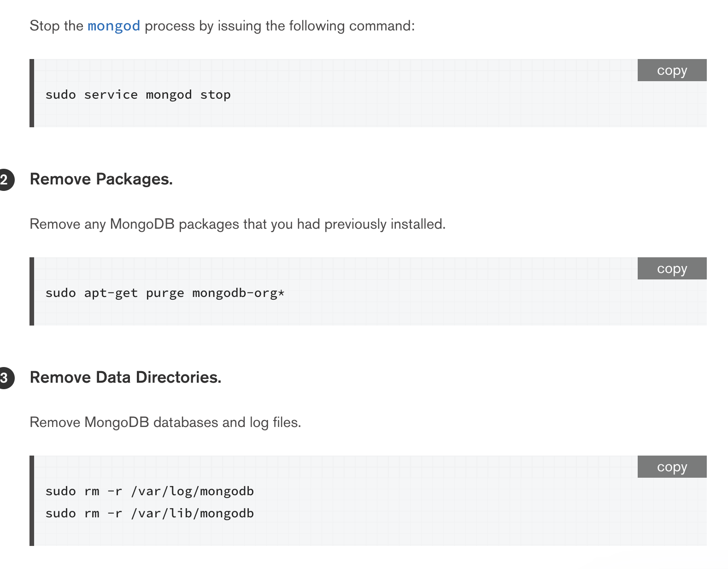The image size is (728, 569).
Task: Click the dark left bar of the rm-commands block
Action: pos(32,501)
